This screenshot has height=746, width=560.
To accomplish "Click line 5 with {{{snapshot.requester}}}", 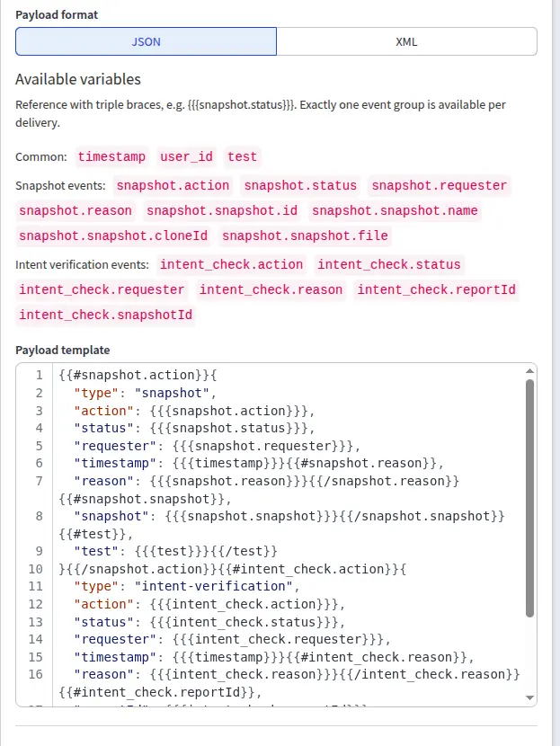I will (x=217, y=446).
